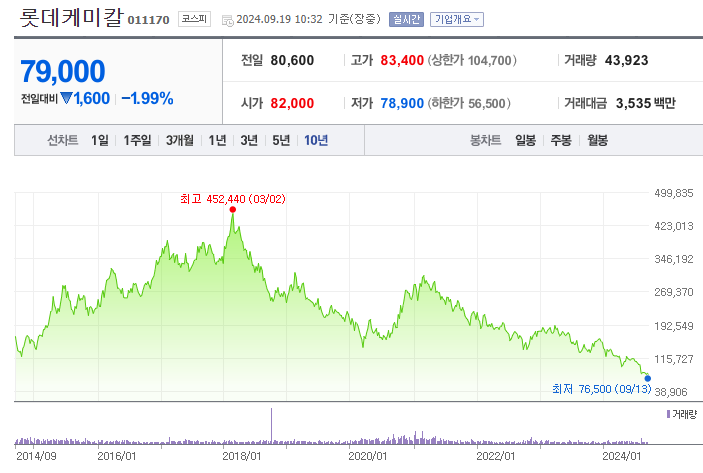703x473 pixels.
Task: Click the calendar icon beside the date
Action: point(228,20)
